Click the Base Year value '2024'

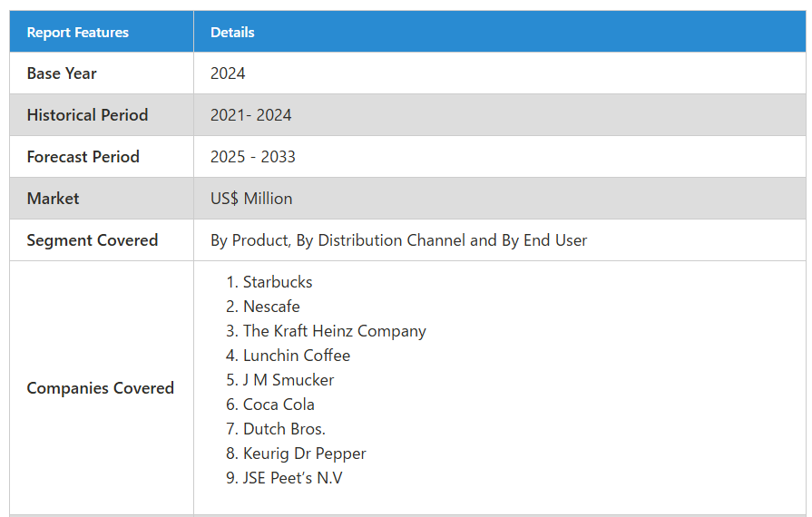pyautogui.click(x=228, y=73)
